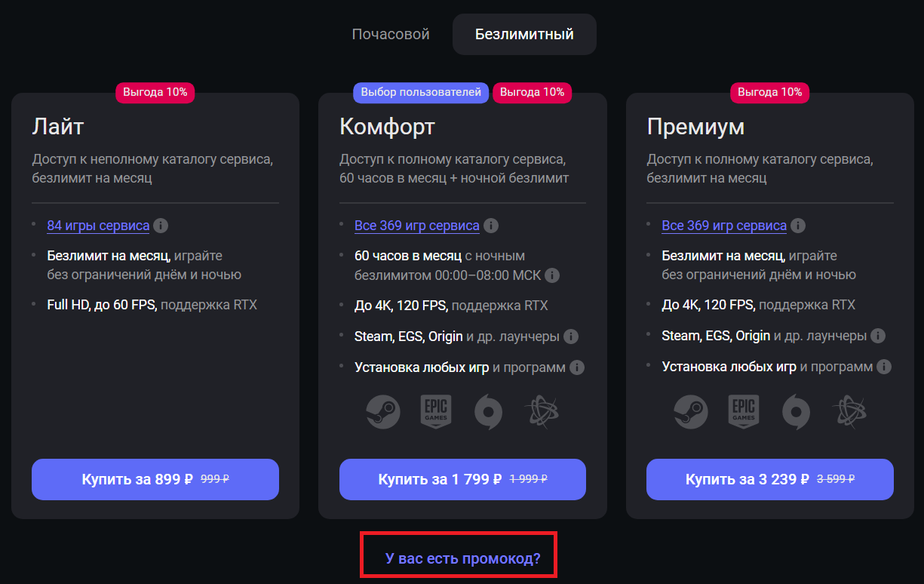Buy Комфорт plan for 1 799 ₽

pos(462,479)
